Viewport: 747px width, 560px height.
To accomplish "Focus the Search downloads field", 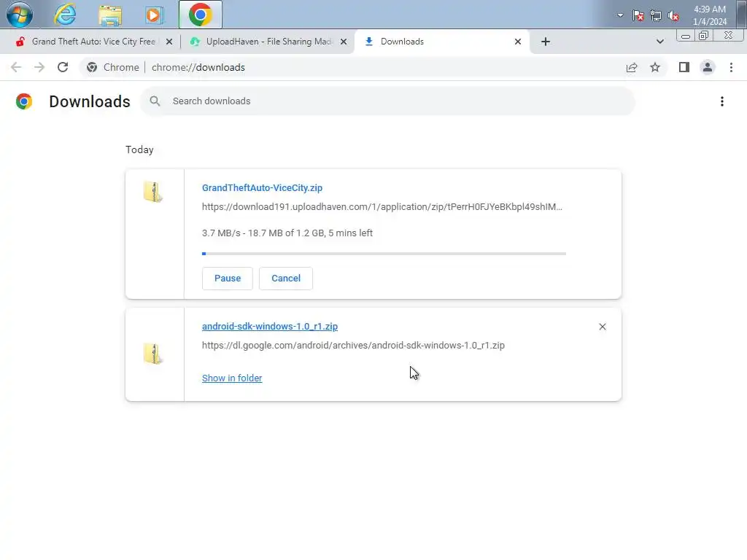I will click(x=387, y=101).
